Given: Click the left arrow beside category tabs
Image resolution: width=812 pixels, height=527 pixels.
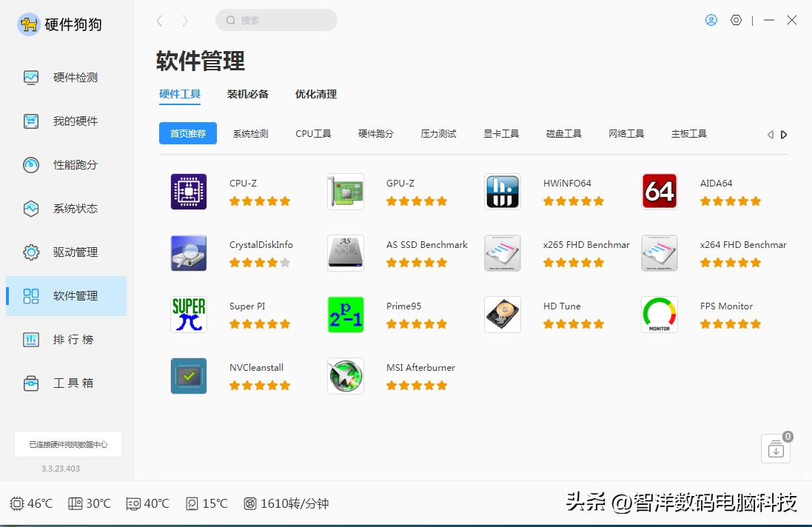Looking at the screenshot, I should click(x=770, y=134).
